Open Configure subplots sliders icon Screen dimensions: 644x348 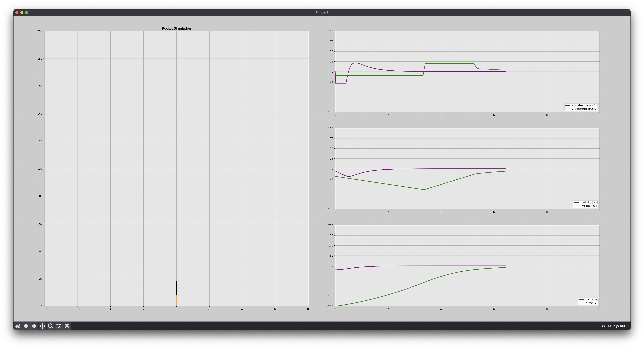click(59, 326)
